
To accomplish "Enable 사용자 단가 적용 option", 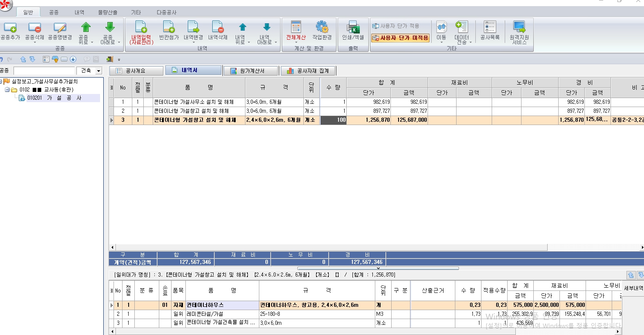I will [396, 26].
